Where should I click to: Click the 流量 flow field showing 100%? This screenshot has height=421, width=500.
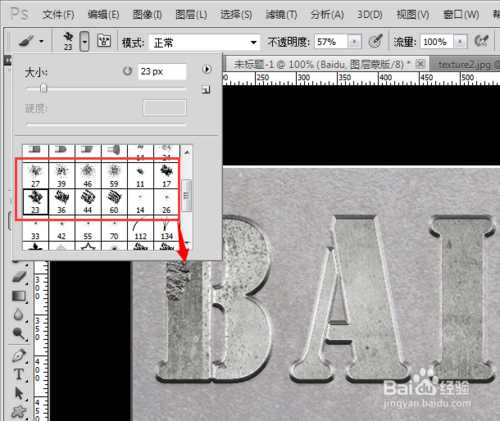[x=436, y=42]
